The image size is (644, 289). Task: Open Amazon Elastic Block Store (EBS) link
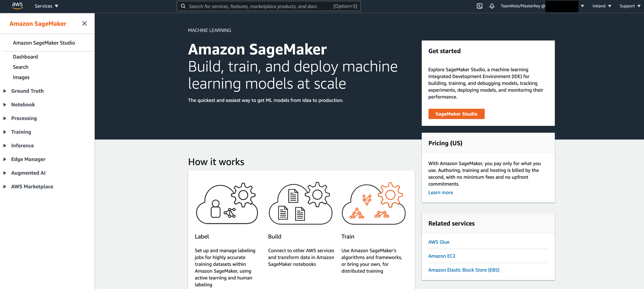(464, 270)
